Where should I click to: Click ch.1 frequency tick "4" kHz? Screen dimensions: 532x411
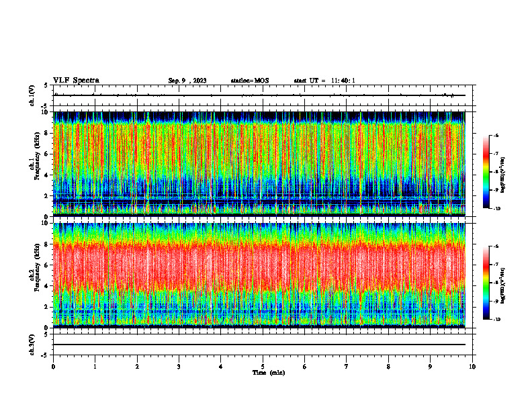(x=47, y=175)
